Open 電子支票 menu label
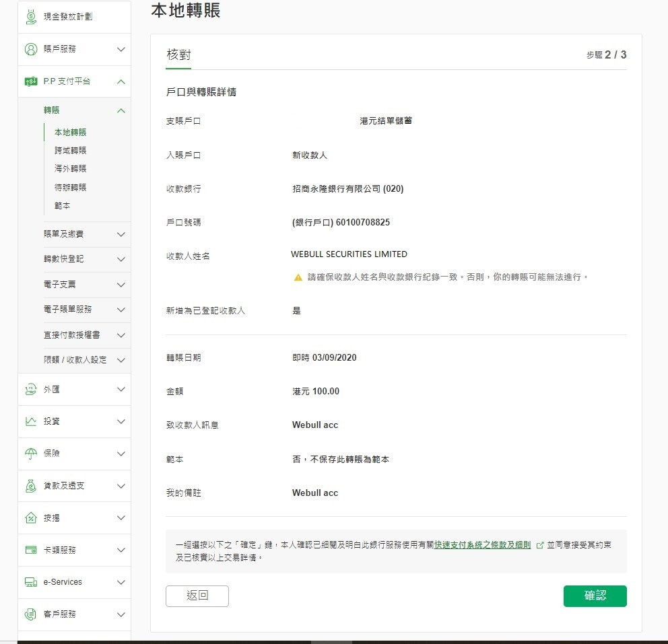The width and height of the screenshot is (668, 644). click(60, 285)
